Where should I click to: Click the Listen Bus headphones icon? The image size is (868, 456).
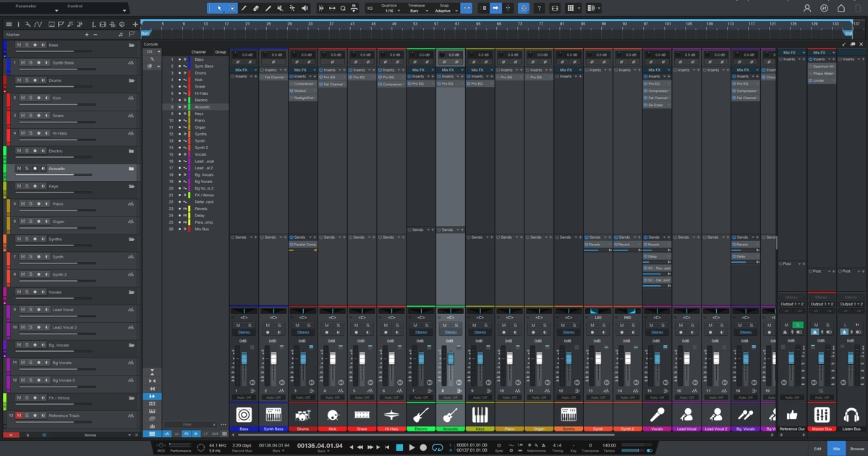pos(851,415)
